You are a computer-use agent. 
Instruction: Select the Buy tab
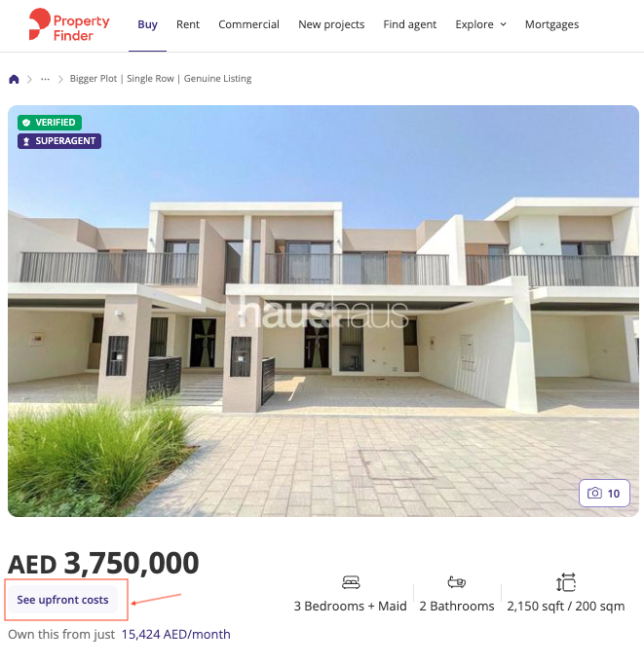coord(147,24)
